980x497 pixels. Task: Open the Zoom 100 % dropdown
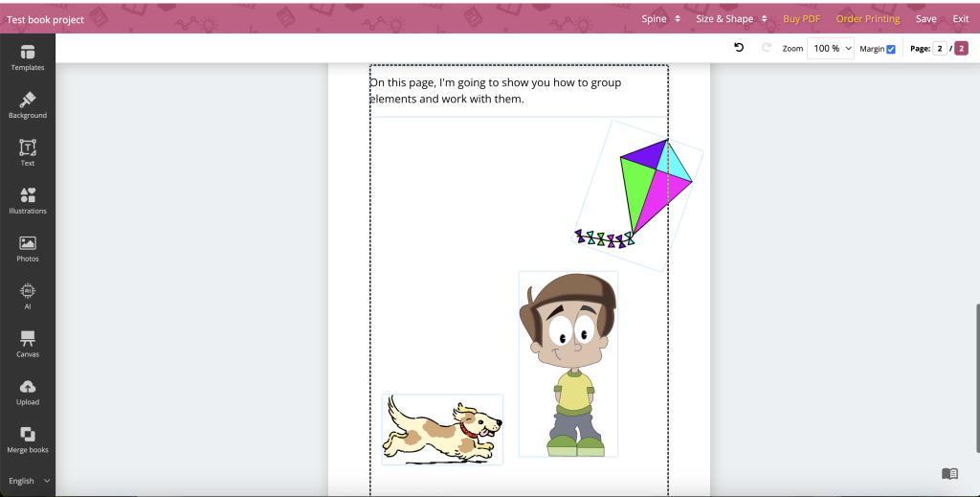(830, 48)
